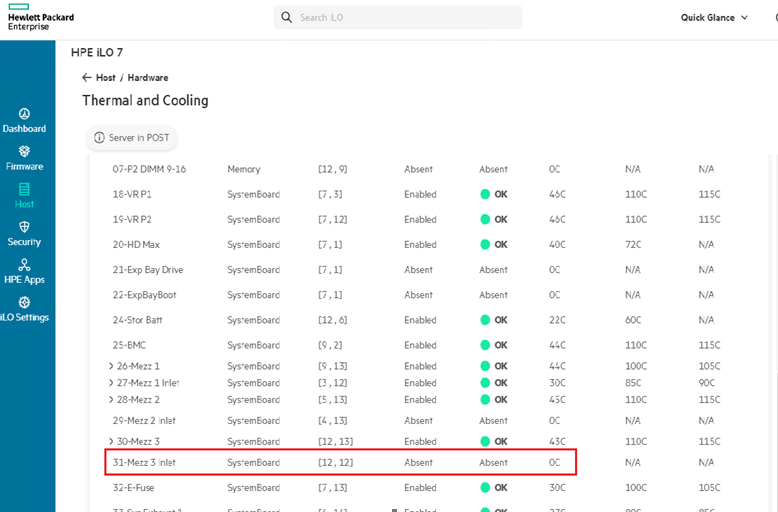
Task: Click the 90C critical value for 27-Mezz 1 Inlet
Action: coord(707,383)
